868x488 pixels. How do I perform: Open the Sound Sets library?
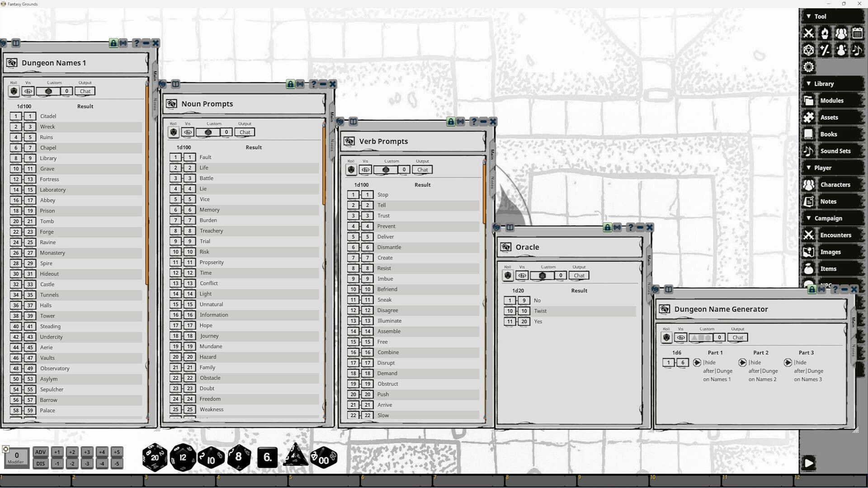835,151
